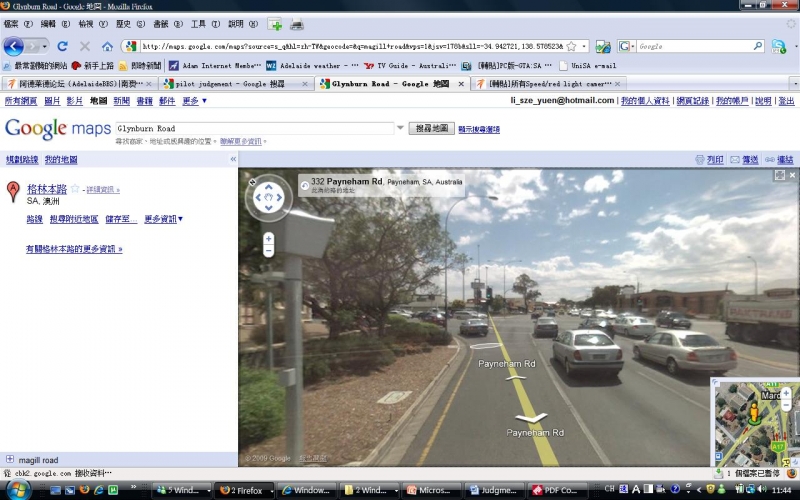
Task: Open the 更多資訊 dropdown in result panel
Action: (166, 219)
